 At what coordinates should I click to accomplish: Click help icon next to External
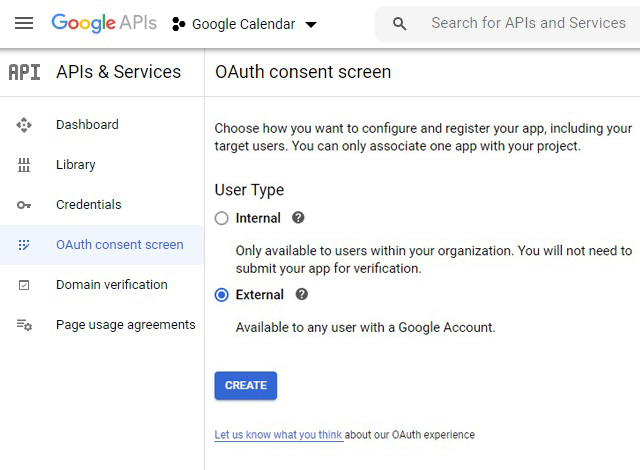click(302, 295)
